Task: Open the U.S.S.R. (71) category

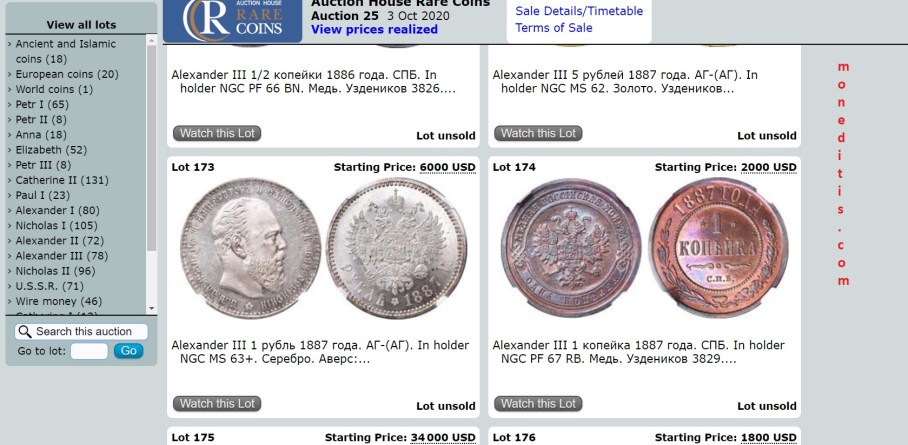Action: coord(49,286)
